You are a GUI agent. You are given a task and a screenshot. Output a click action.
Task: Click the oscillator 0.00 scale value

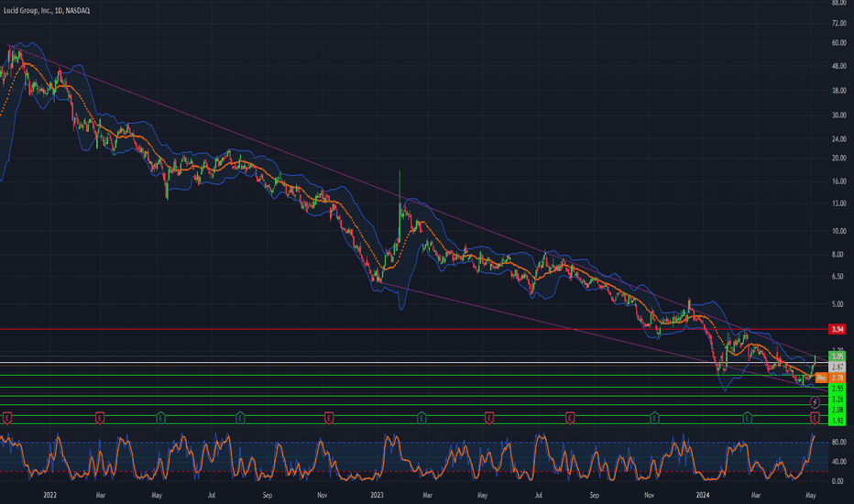[838, 481]
